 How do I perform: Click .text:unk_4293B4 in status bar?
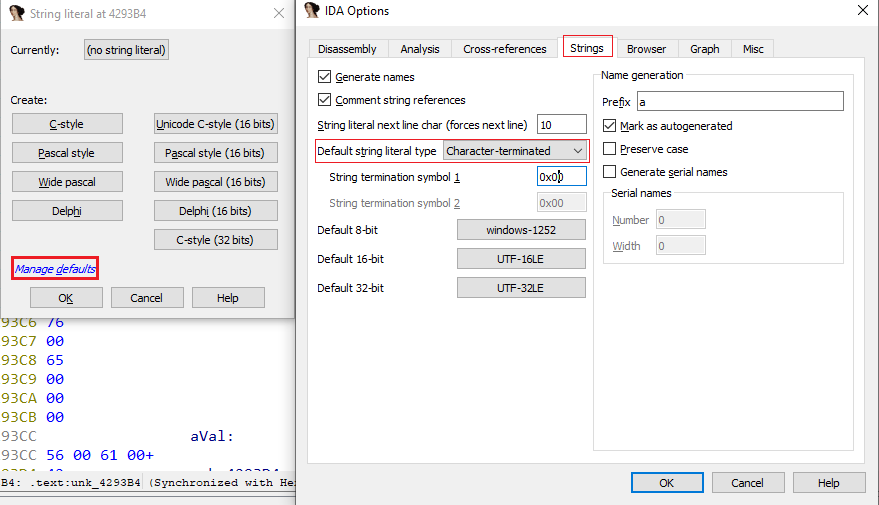(x=85, y=483)
